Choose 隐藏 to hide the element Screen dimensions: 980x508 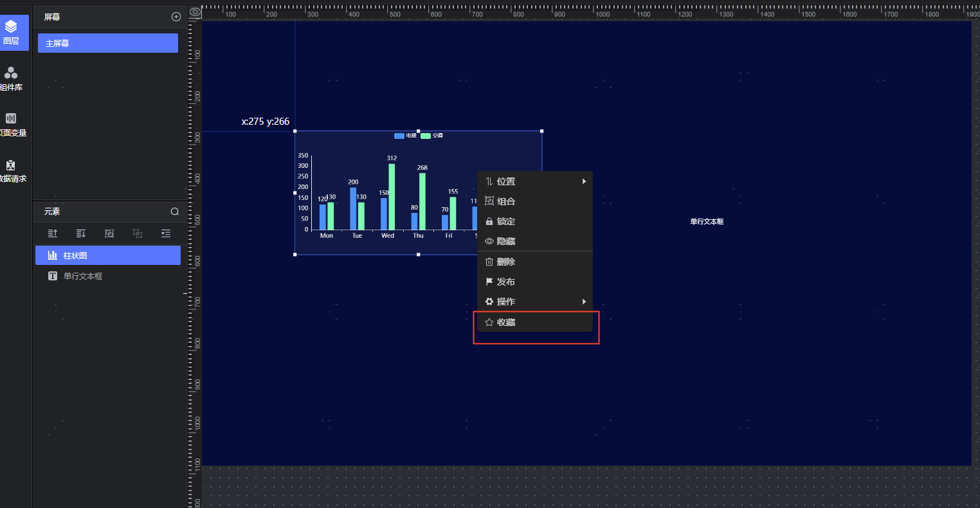coord(505,241)
